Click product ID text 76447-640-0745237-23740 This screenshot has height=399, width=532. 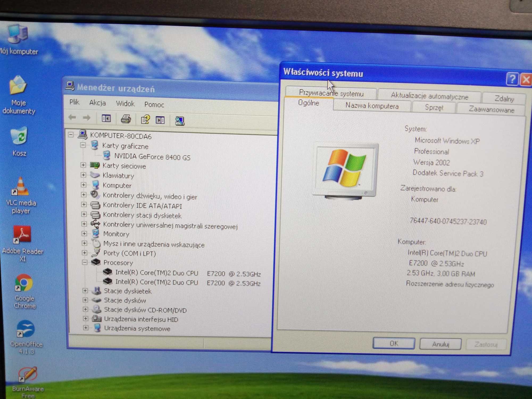448,221
